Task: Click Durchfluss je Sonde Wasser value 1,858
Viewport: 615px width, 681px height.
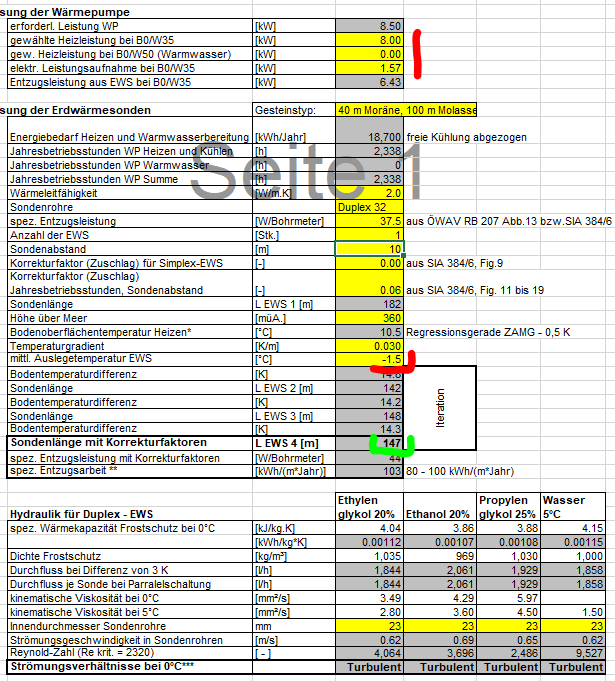Action: point(573,584)
